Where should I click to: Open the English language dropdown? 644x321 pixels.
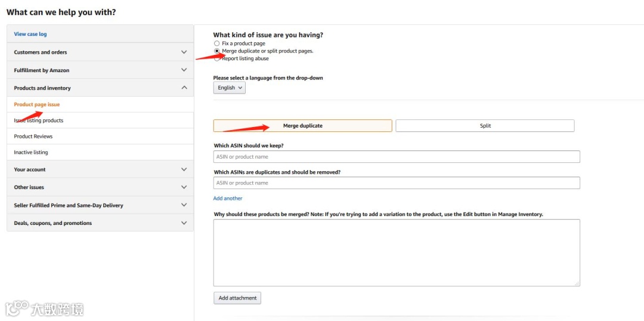[x=230, y=88]
